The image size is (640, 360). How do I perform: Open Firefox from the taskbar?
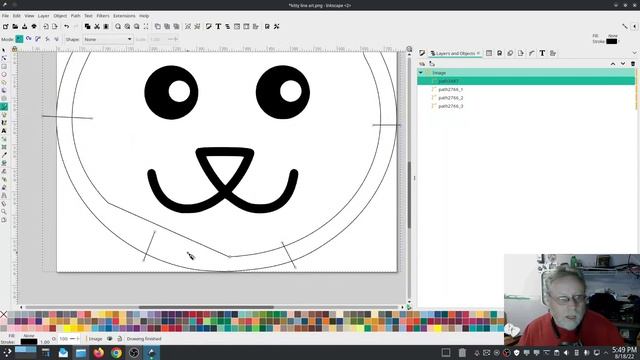tap(98, 353)
